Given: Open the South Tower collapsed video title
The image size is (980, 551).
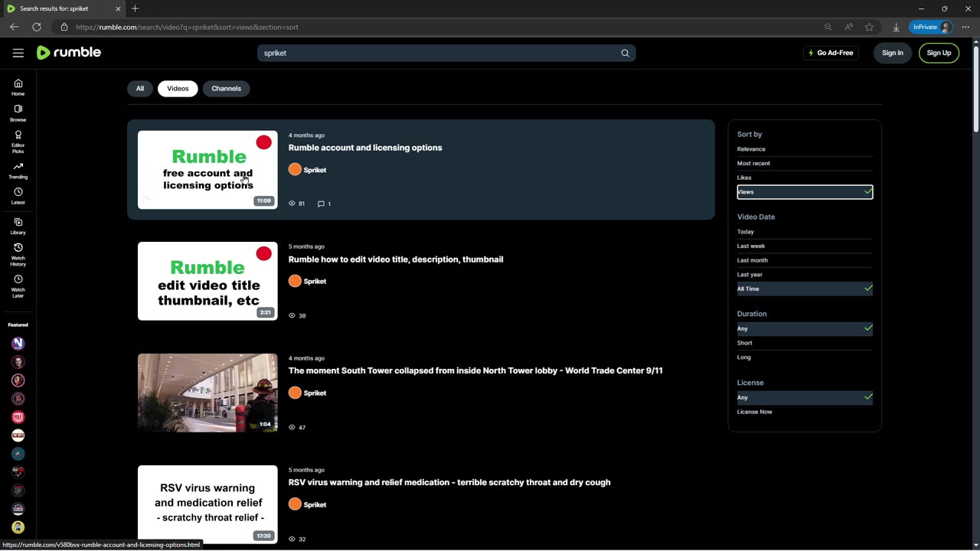Looking at the screenshot, I should tap(475, 370).
